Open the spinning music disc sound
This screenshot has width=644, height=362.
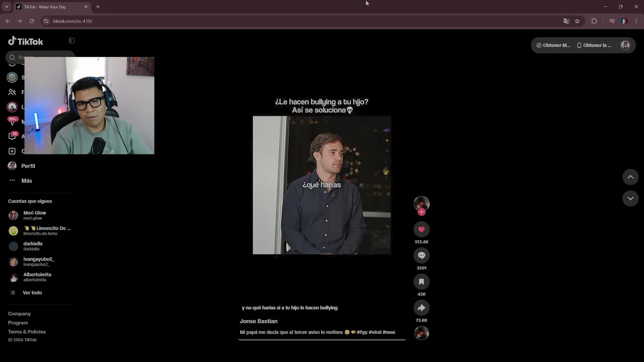click(x=422, y=333)
